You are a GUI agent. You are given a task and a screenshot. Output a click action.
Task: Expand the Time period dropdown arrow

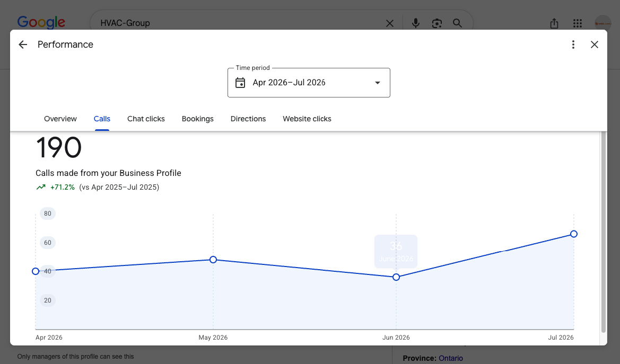click(378, 83)
